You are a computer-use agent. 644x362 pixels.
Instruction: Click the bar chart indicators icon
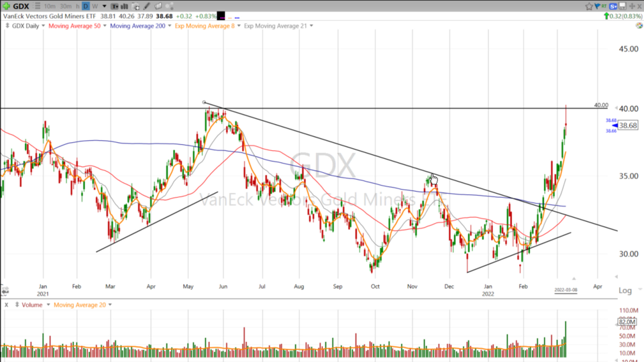(125, 6)
